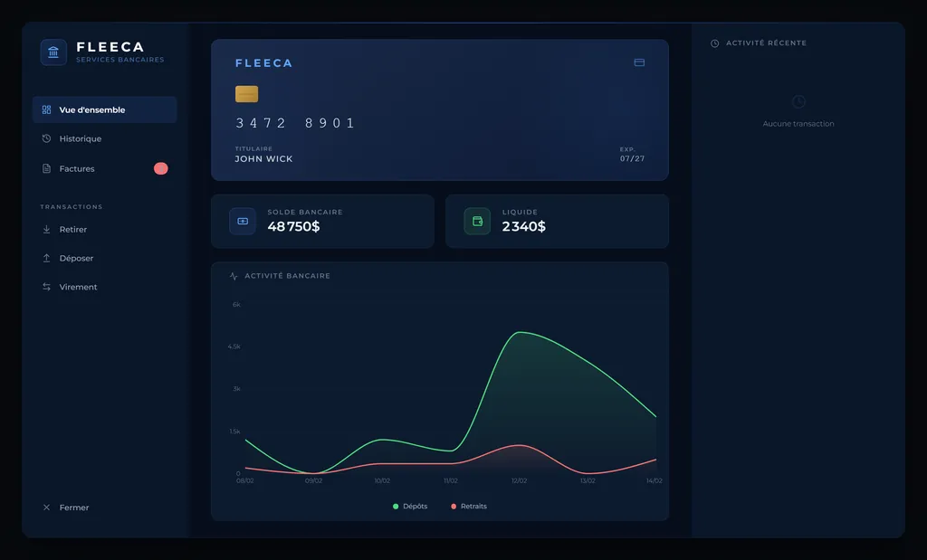Image resolution: width=927 pixels, height=560 pixels.
Task: Click the card number 3472 8901
Action: click(295, 123)
